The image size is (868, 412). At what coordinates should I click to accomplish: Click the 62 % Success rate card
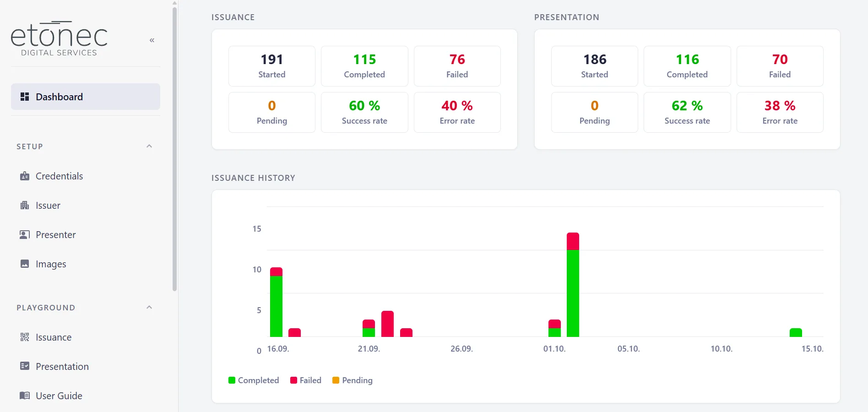pos(687,113)
